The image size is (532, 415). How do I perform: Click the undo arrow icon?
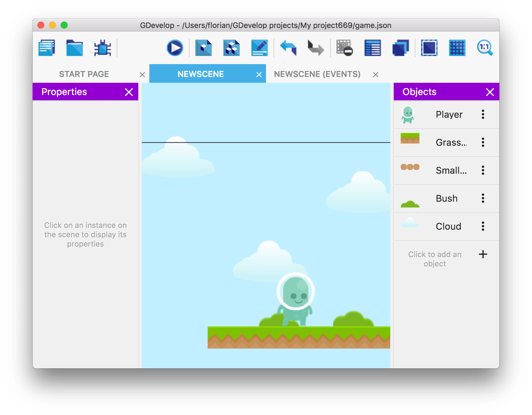[288, 48]
